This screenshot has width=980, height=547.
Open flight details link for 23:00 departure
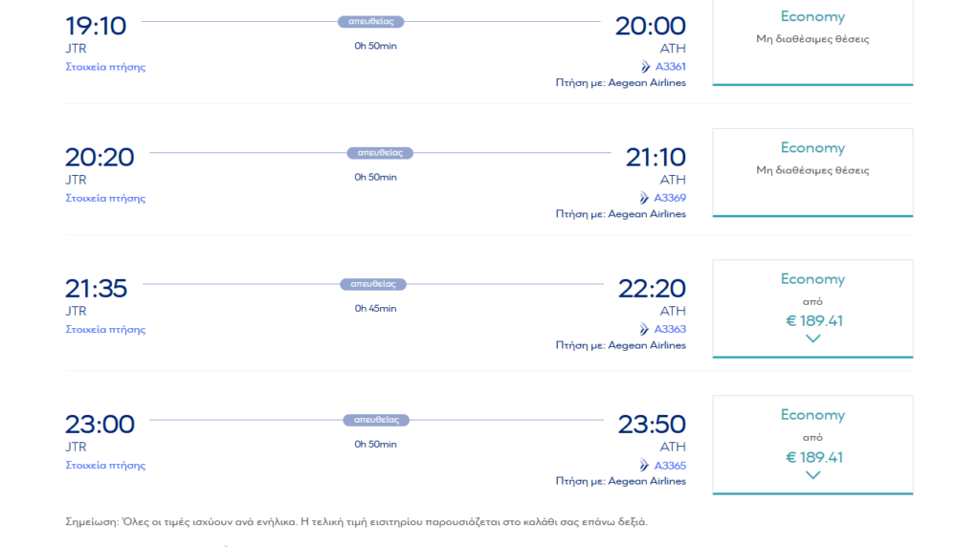(x=105, y=466)
